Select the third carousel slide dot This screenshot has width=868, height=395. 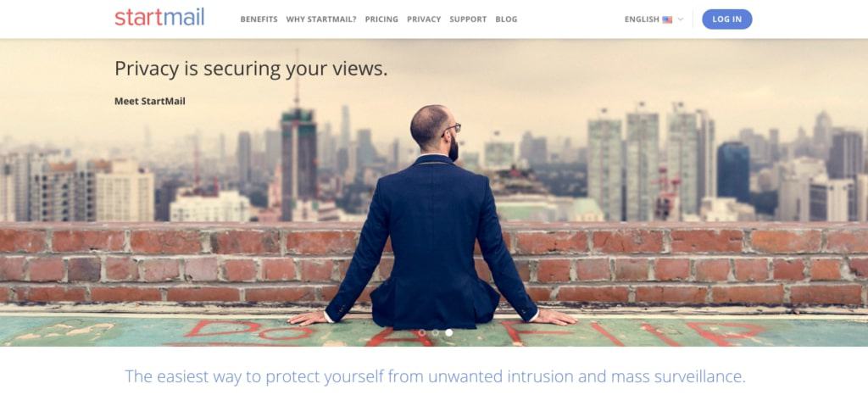(x=449, y=332)
